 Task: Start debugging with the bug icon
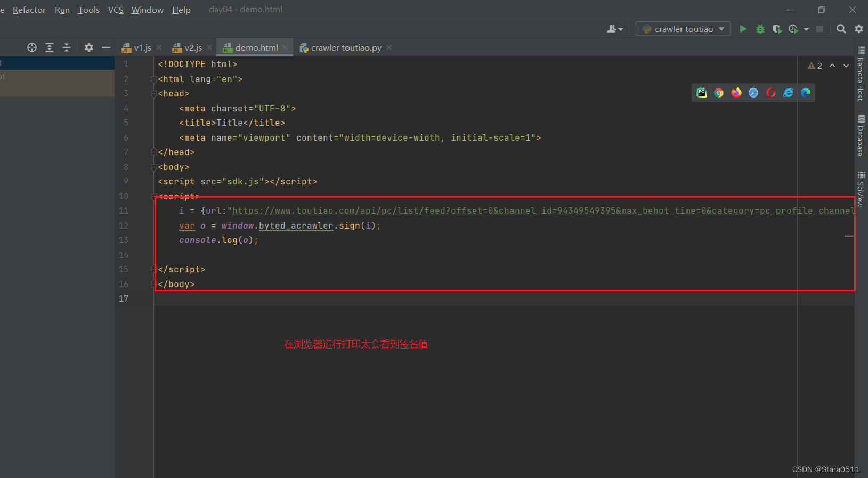click(760, 29)
